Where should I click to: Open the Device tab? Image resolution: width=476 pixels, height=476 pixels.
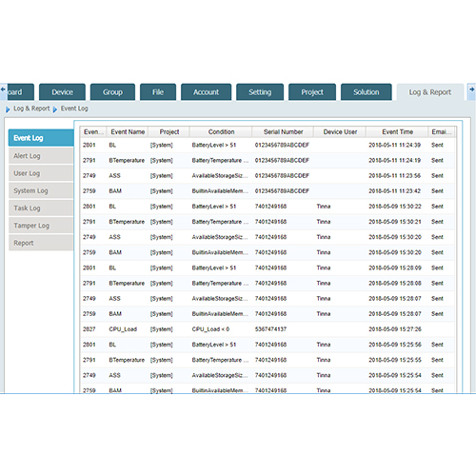62,92
